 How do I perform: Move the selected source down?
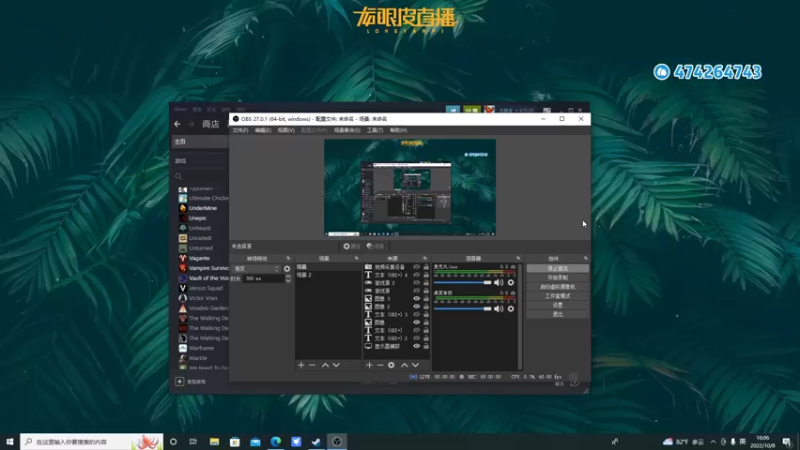(x=415, y=365)
